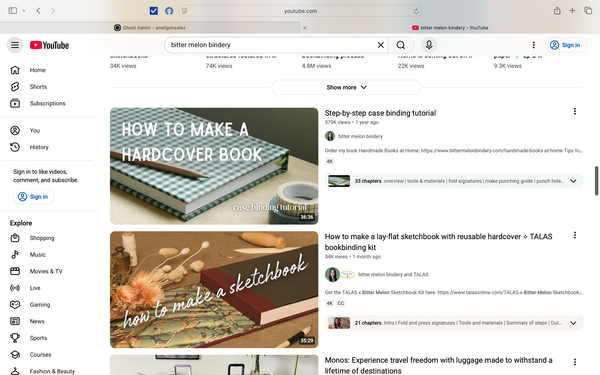Image resolution: width=600 pixels, height=375 pixels.
Task: Go back with Safari back arrow
Action: (38, 11)
